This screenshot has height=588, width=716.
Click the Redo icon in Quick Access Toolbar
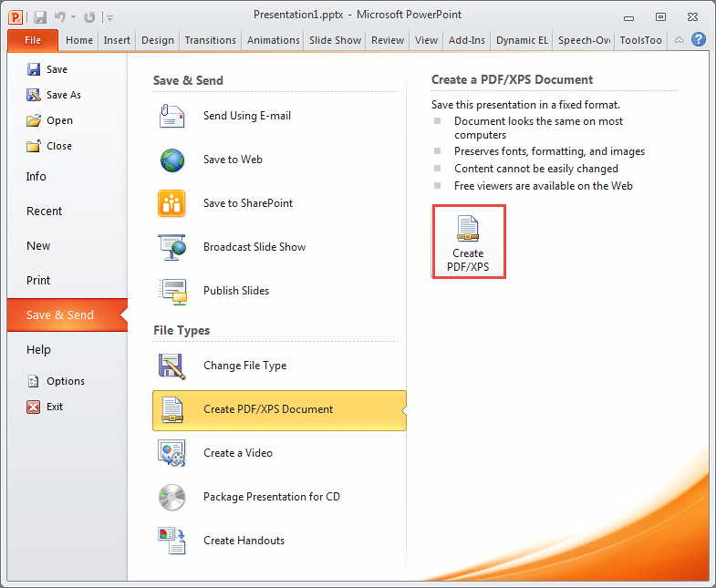[89, 17]
